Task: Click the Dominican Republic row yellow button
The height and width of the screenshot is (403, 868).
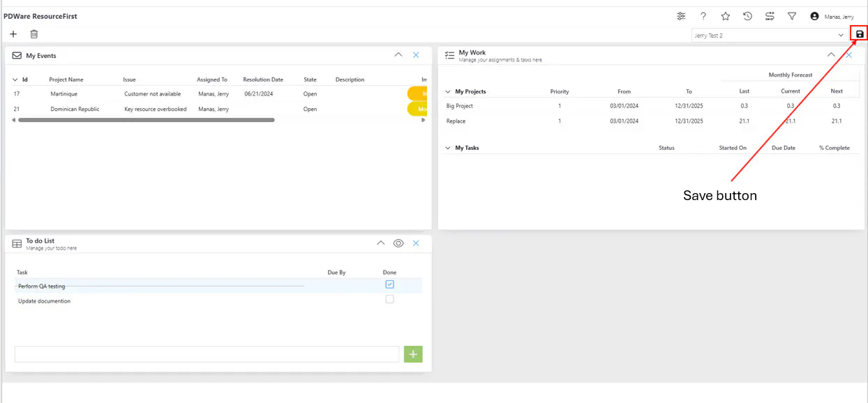Action: 417,109
